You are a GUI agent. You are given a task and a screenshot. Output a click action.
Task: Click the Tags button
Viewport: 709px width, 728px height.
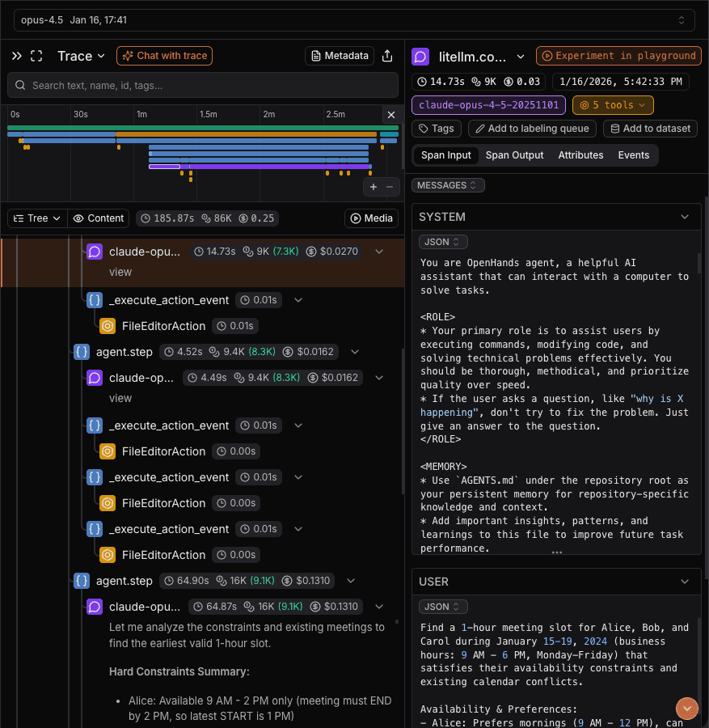[437, 129]
